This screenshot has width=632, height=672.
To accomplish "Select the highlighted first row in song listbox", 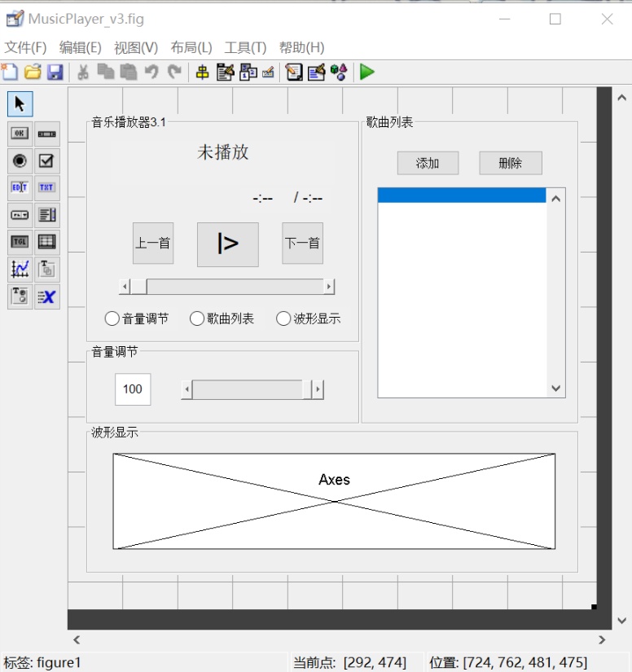I will (462, 195).
